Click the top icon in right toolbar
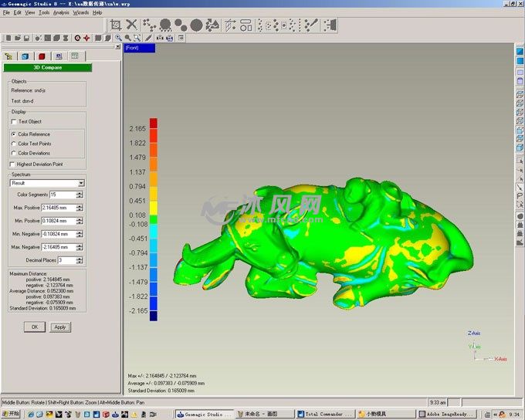This screenshot has width=525, height=420. [520, 51]
